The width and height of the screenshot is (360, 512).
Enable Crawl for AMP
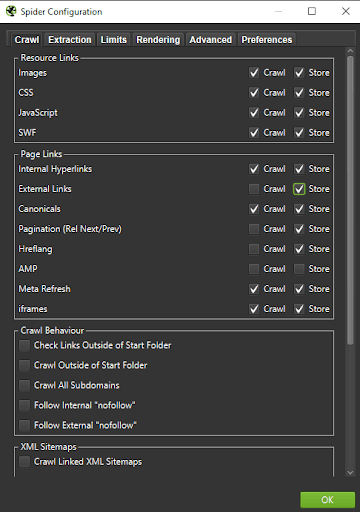coord(254,269)
